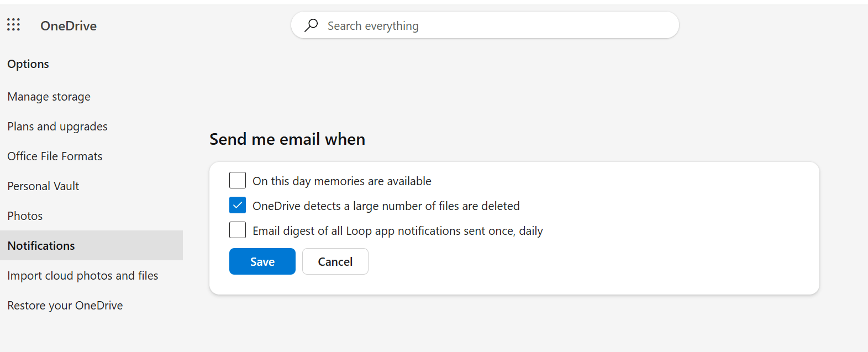Select the Notifications sidebar item
The width and height of the screenshot is (868, 352).
(x=91, y=245)
